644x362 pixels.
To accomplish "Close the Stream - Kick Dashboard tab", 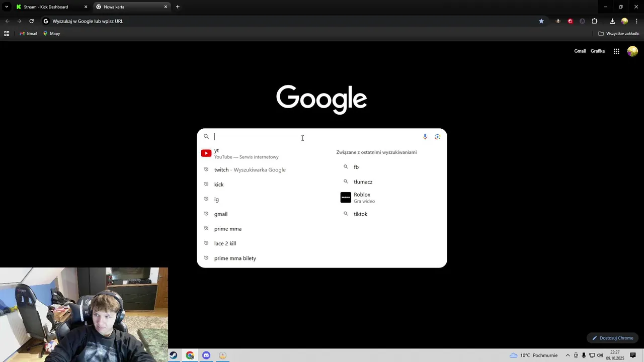I will 86,7.
